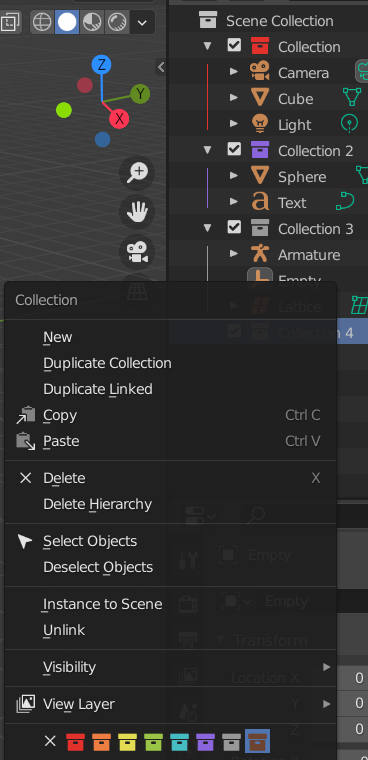The width and height of the screenshot is (368, 760).
Task: Click the negative X red gizmo dot
Action: (84, 85)
